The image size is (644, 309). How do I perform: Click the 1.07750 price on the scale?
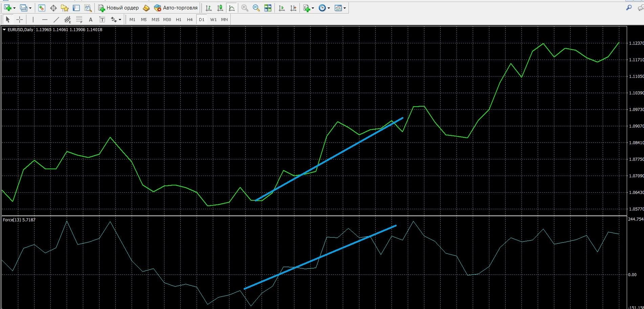coord(636,159)
